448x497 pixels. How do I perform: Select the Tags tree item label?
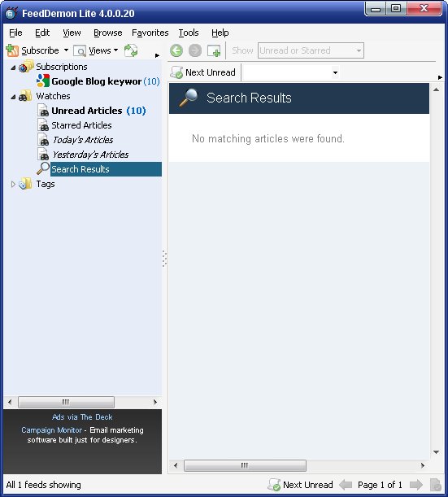pos(46,184)
